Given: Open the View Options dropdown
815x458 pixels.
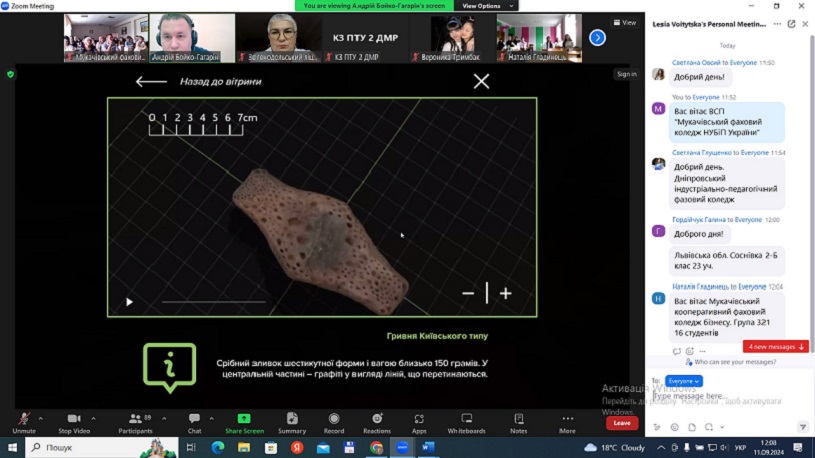Looking at the screenshot, I should pos(487,6).
